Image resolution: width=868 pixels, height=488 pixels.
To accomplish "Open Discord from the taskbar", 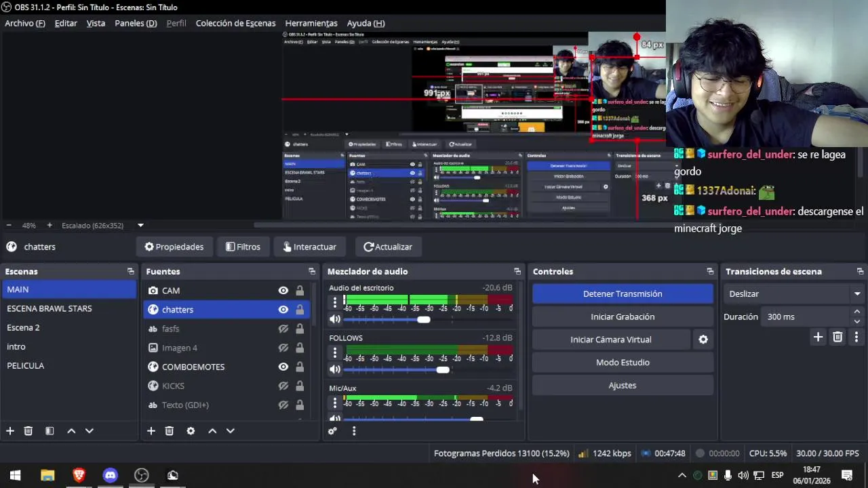I will (110, 475).
